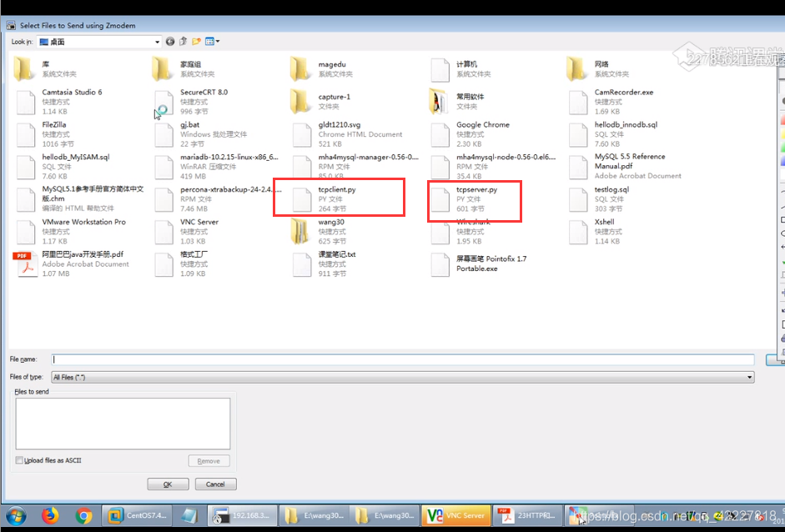Select the hellodb_innodb.sql file
785x532 pixels.
click(613, 134)
